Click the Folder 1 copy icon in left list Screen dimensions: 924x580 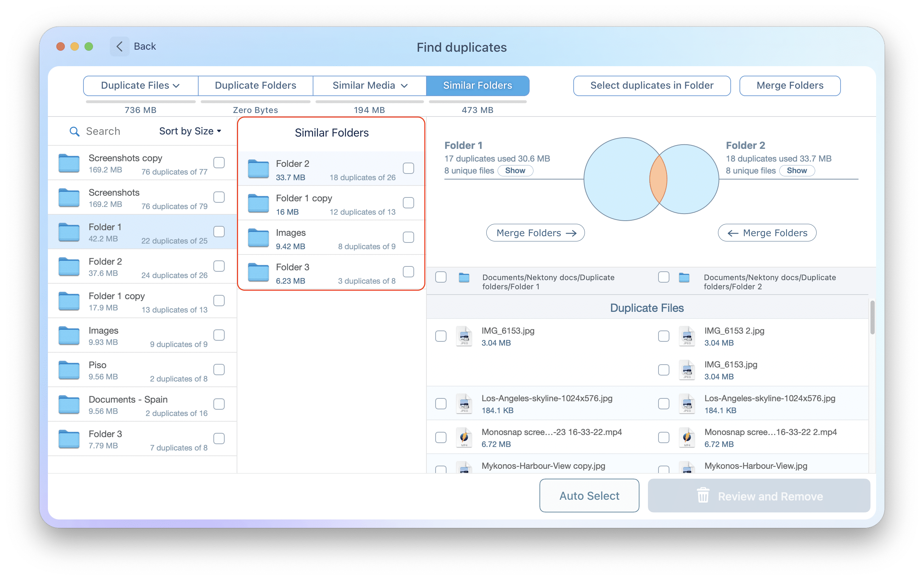69,301
